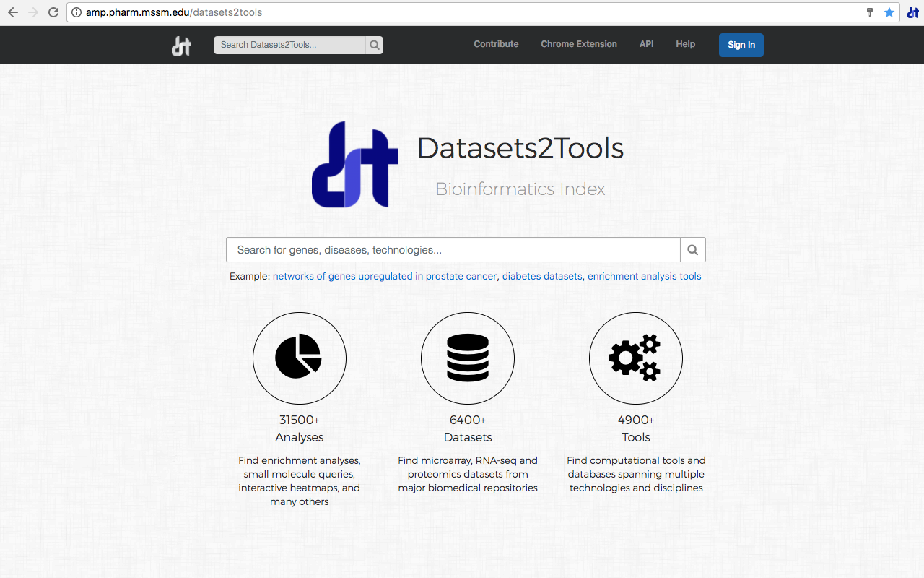Image resolution: width=924 pixels, height=578 pixels.
Task: Focus the main genes, diseases search box
Action: [453, 250]
